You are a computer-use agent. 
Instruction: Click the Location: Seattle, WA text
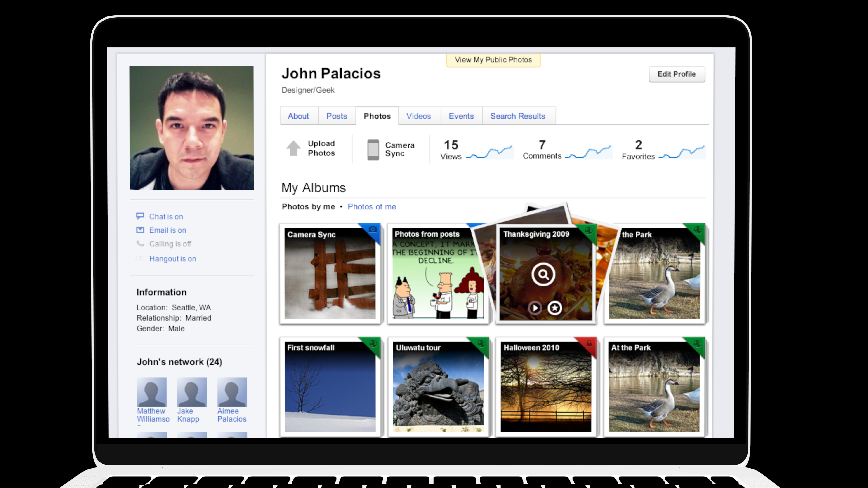click(174, 307)
